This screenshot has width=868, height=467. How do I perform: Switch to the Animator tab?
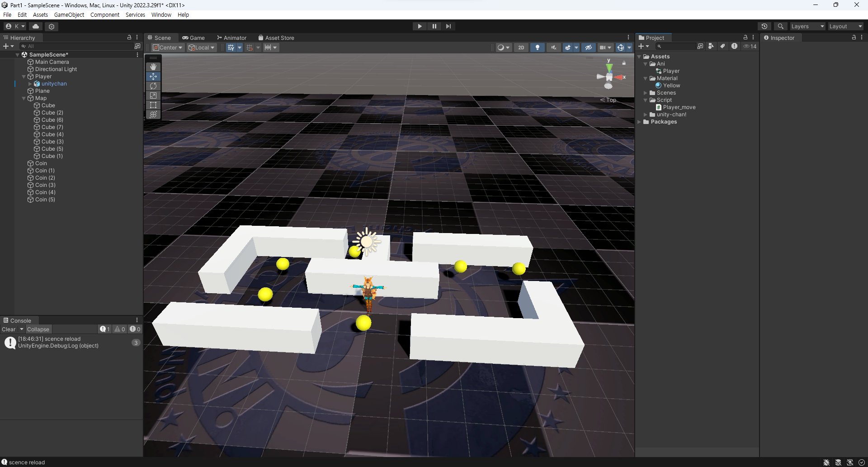(232, 38)
